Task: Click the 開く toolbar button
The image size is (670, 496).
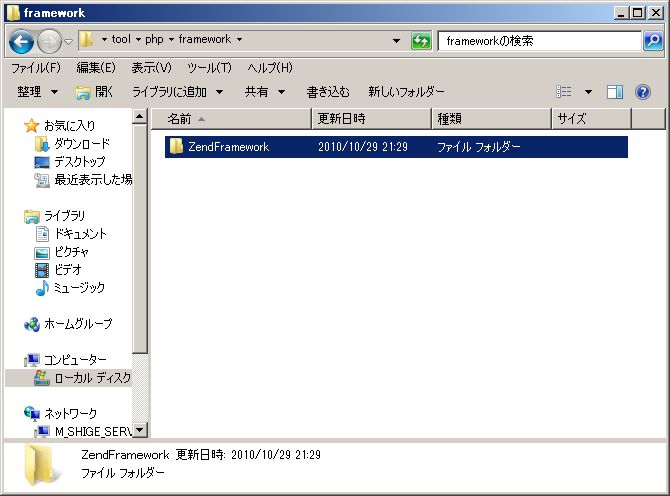Action: [94, 92]
